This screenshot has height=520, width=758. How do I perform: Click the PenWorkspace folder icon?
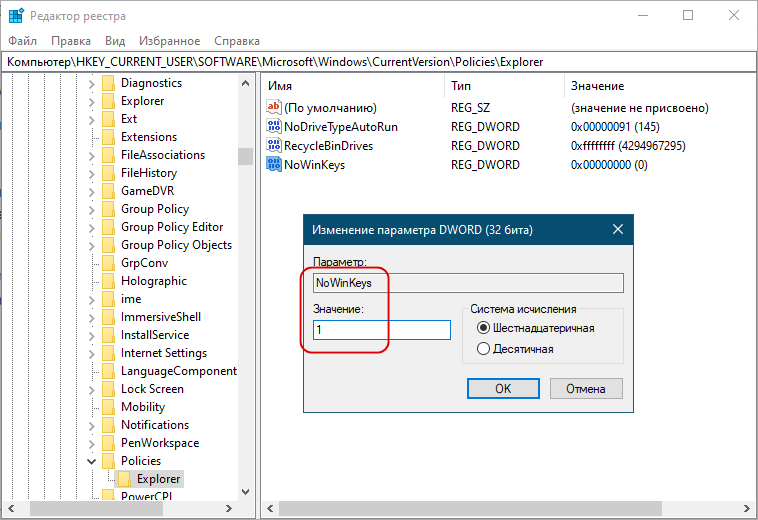pos(108,443)
